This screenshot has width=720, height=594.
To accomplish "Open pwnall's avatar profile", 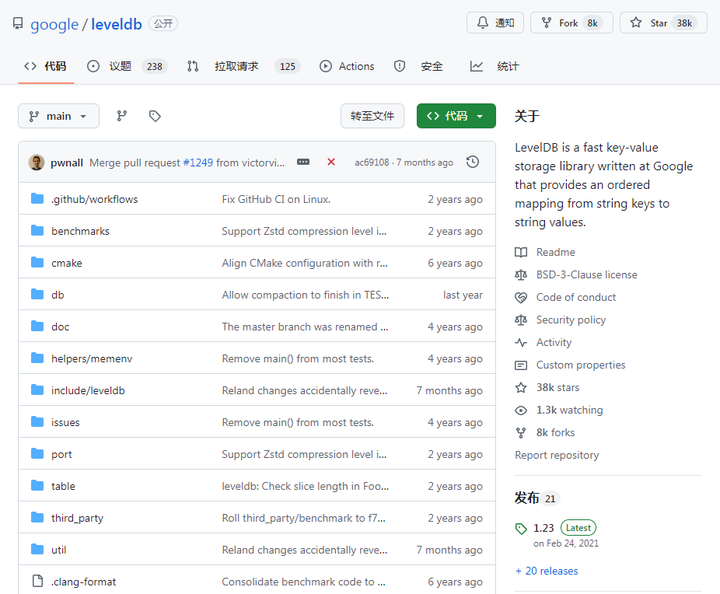I will [36, 163].
